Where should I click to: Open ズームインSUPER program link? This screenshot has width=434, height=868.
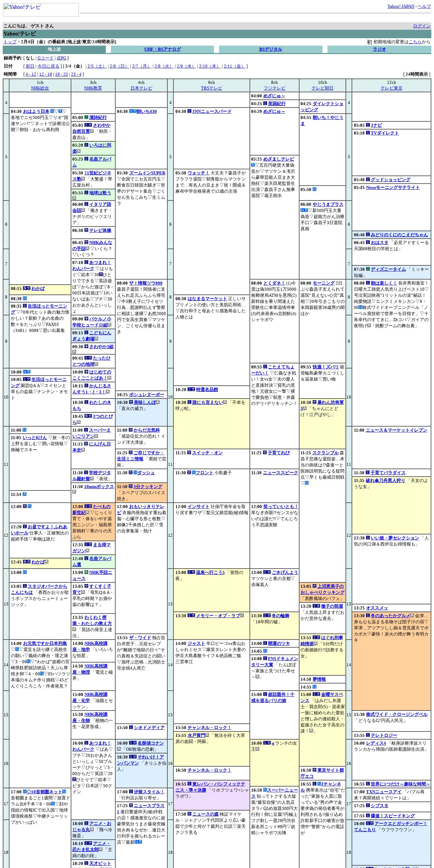(x=147, y=173)
